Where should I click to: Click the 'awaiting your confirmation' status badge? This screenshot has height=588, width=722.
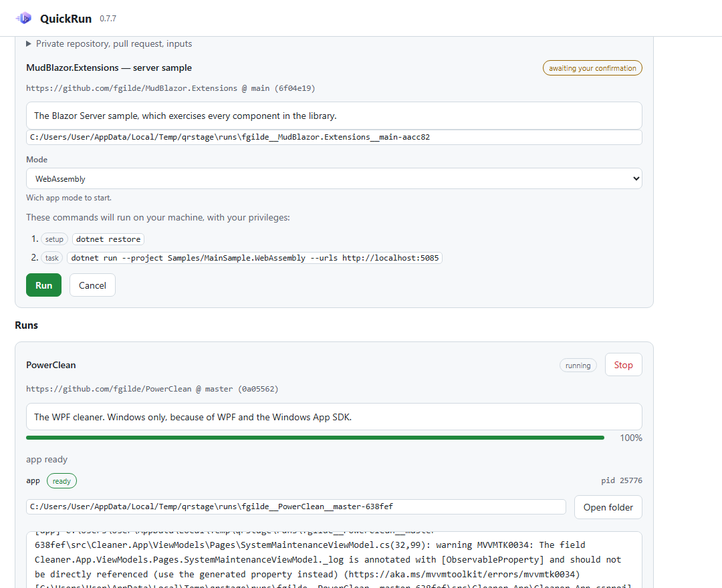tap(592, 68)
